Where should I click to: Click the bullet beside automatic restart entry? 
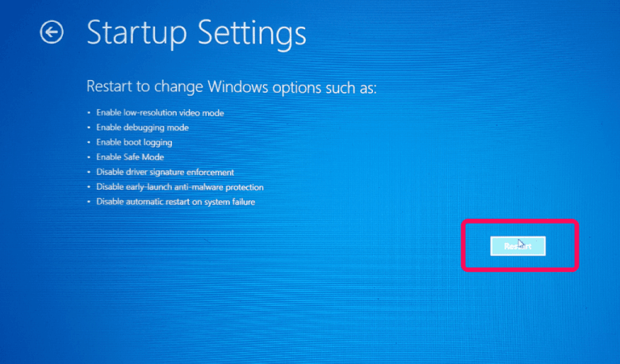pos(89,202)
